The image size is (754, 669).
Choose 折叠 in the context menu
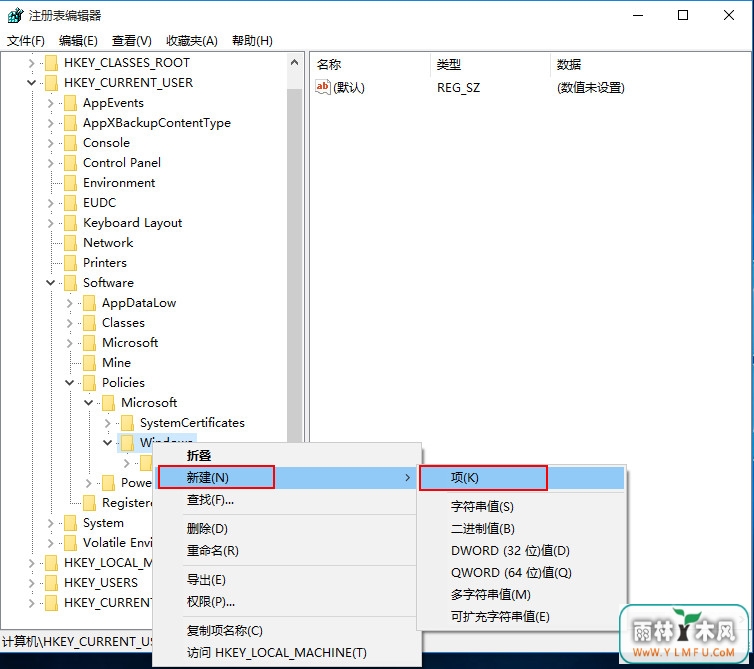[287, 455]
